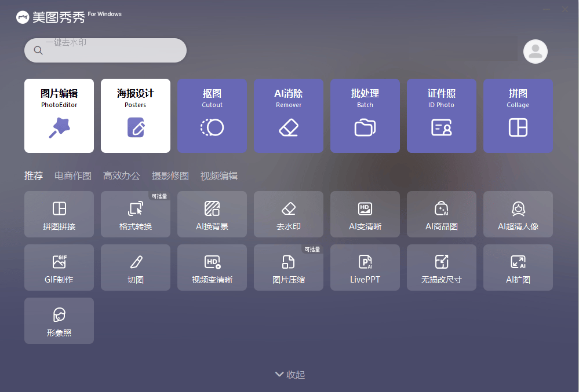Screen dimensions: 579x392
Task: Launch the LivePPT tool
Action: pyautogui.click(x=365, y=268)
